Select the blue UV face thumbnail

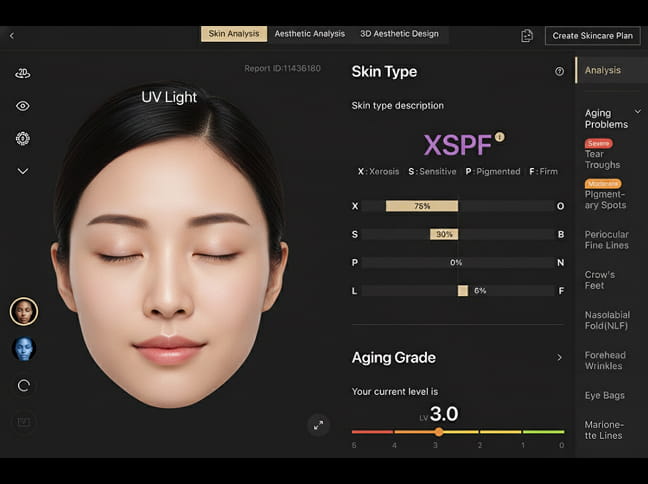click(24, 348)
